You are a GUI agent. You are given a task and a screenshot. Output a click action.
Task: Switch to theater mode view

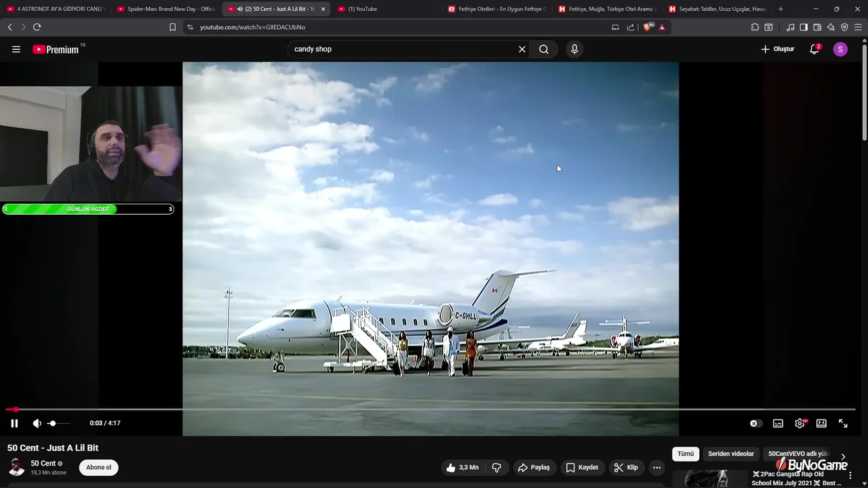coord(821,423)
